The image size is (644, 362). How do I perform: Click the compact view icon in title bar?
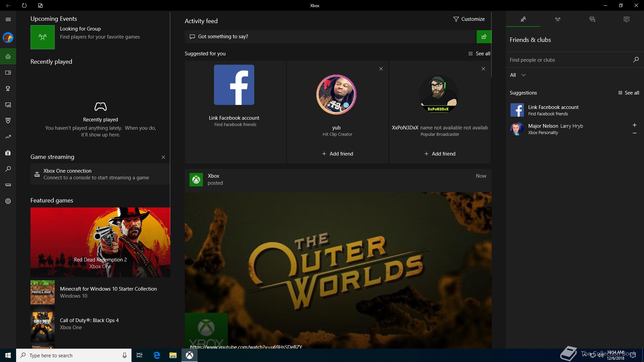[x=40, y=5]
